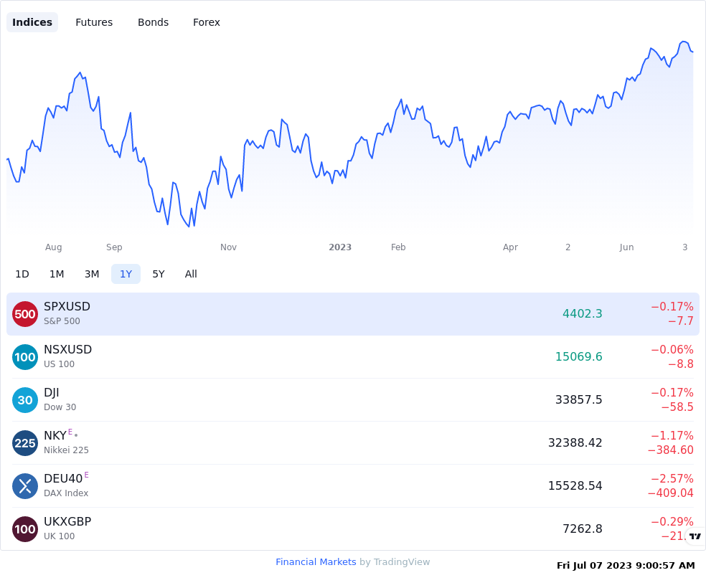
Task: Click the "S&P 500" description text
Action: [x=62, y=321]
